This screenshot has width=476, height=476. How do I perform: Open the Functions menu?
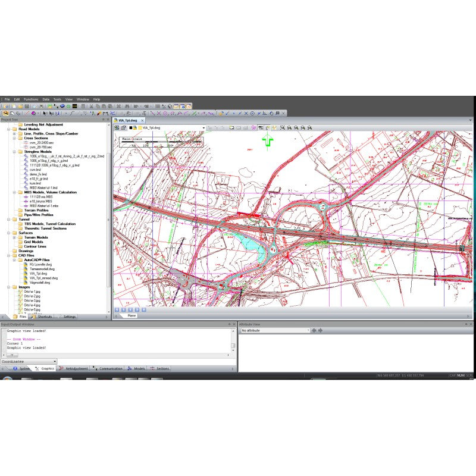click(31, 99)
